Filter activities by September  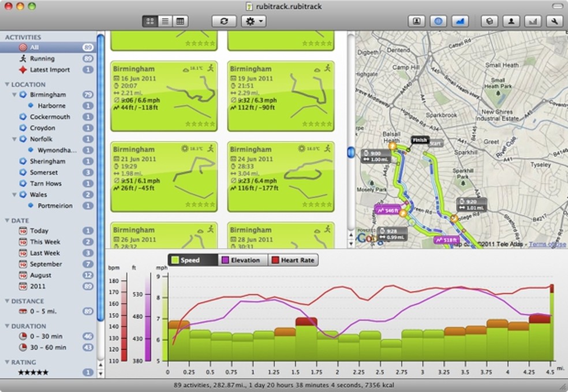coord(46,264)
